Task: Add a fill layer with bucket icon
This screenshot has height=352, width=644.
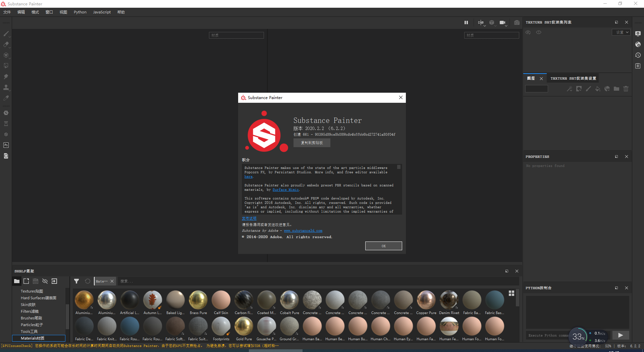Action: [598, 89]
